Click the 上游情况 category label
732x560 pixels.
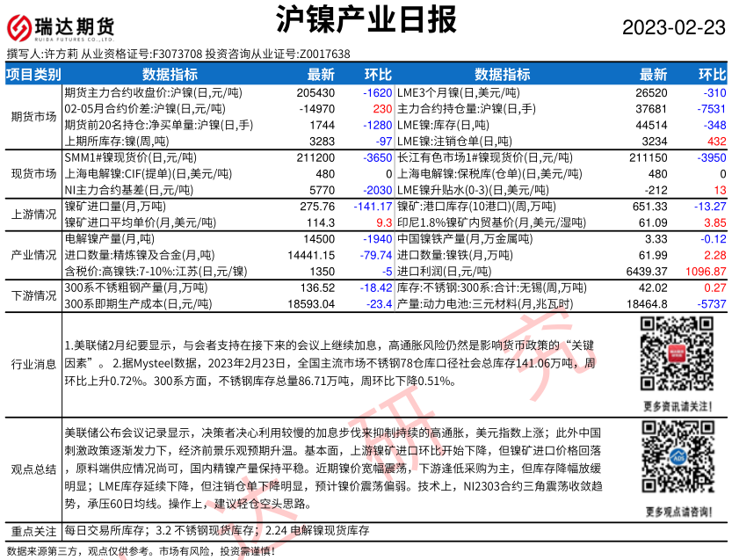pos(33,214)
